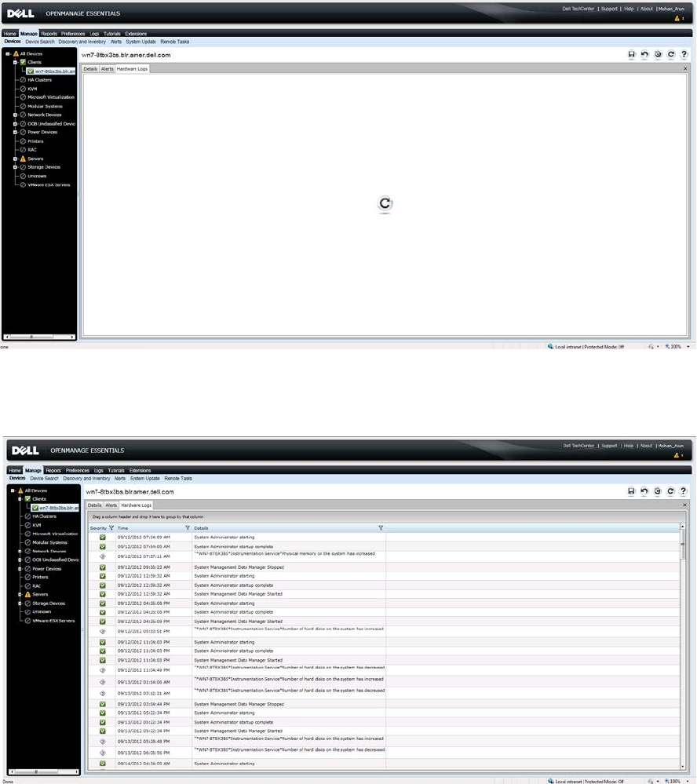697x784 pixels.
Task: Select Servers warning node in loading-spinner window tree
Action: click(35, 159)
